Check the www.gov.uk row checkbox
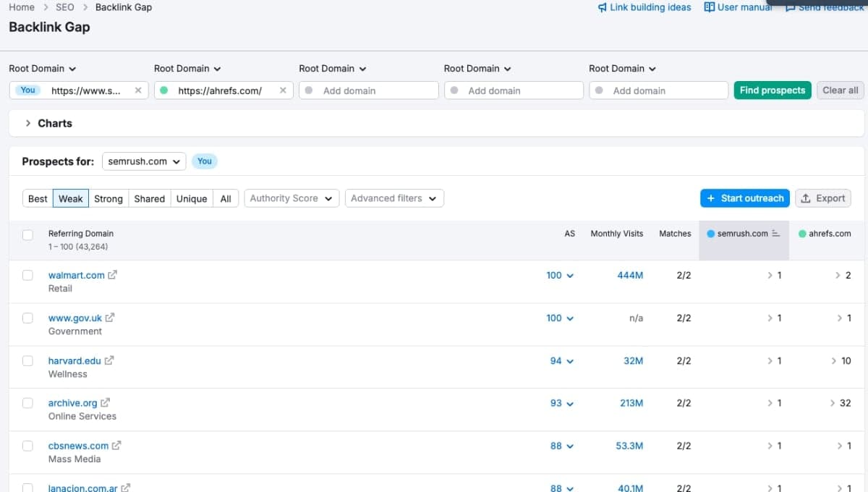This screenshot has width=868, height=492. (x=27, y=318)
